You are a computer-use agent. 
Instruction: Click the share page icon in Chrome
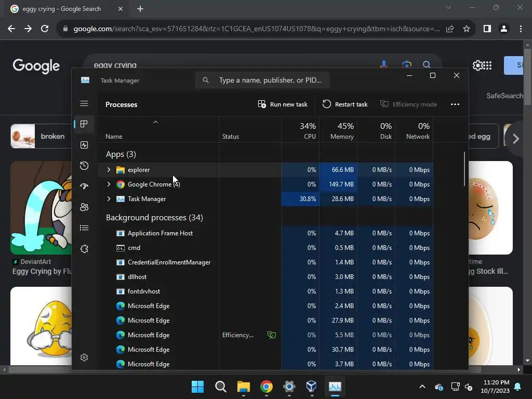pyautogui.click(x=450, y=29)
